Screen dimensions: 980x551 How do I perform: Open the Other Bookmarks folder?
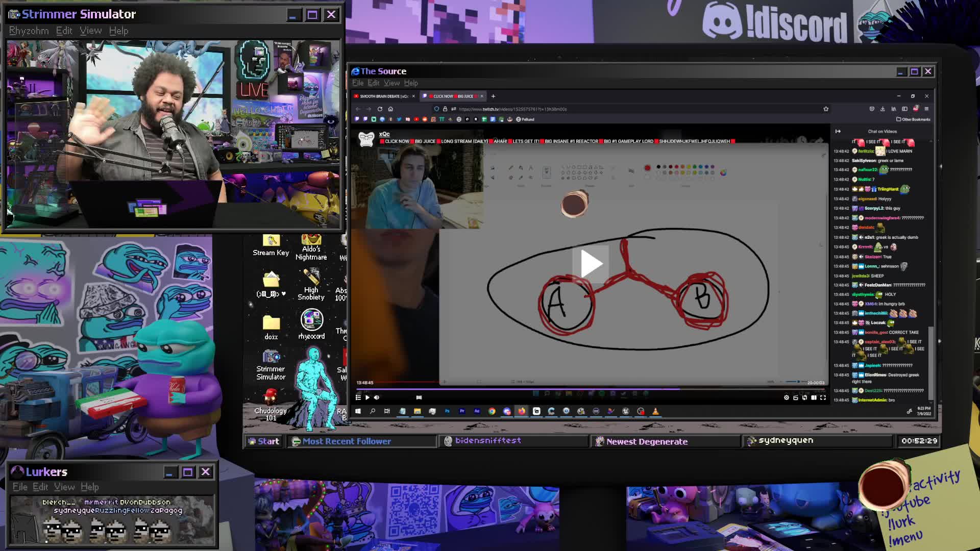click(x=913, y=119)
